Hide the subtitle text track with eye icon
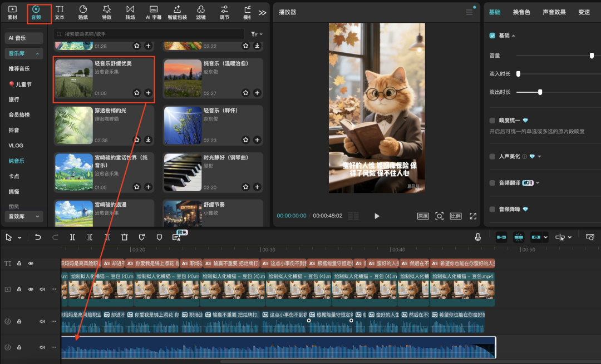Viewport: 601px width, 364px height. (31, 263)
